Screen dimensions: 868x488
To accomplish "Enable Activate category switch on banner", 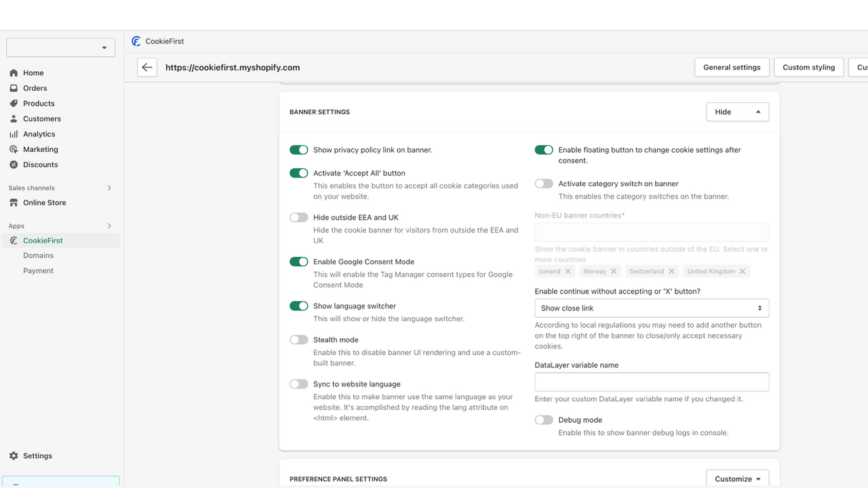I will [544, 184].
